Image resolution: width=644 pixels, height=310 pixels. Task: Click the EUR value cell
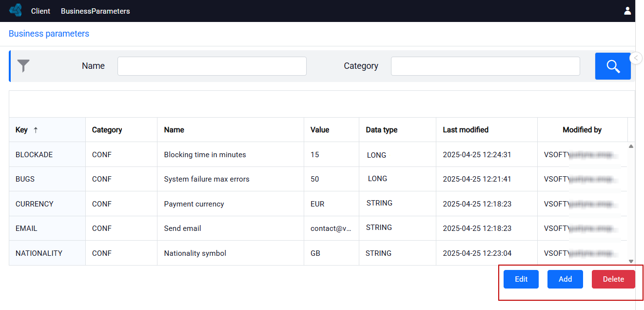[332, 204]
